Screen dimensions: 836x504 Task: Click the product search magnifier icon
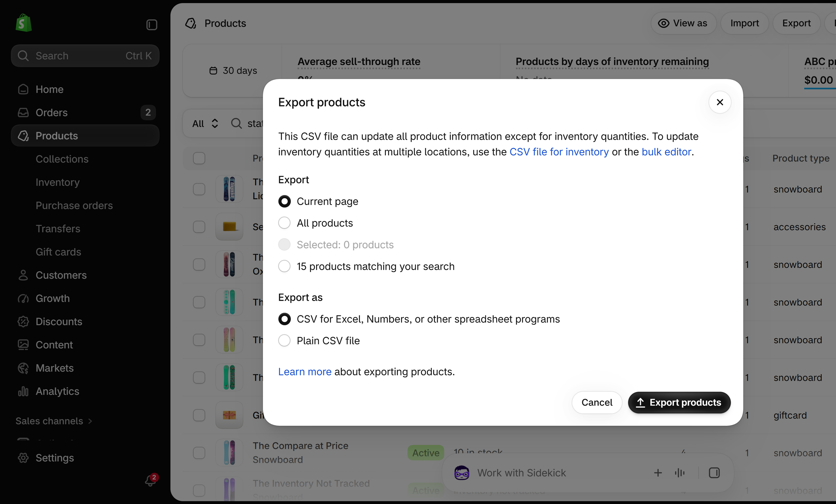(236, 124)
